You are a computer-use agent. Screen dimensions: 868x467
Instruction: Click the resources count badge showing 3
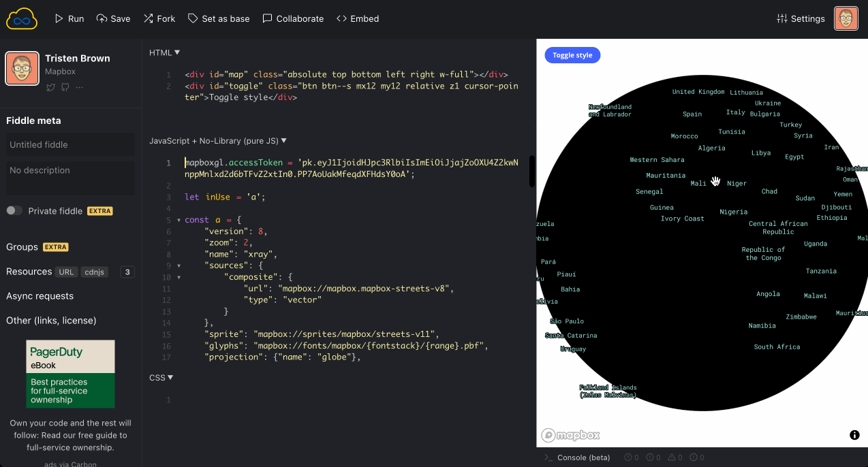[x=127, y=272]
